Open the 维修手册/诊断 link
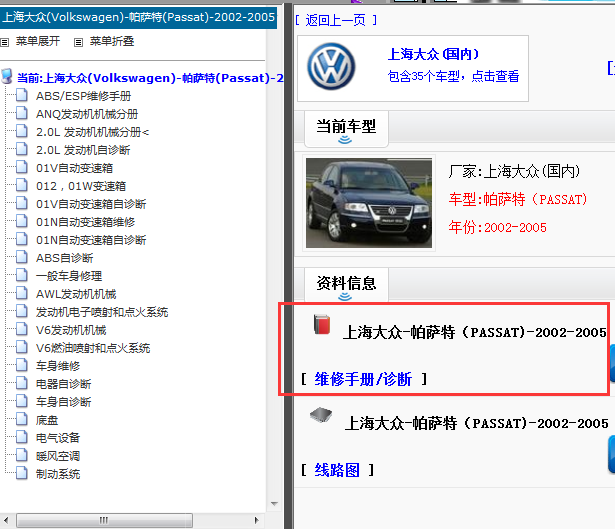Image resolution: width=615 pixels, height=529 pixels. 363,379
